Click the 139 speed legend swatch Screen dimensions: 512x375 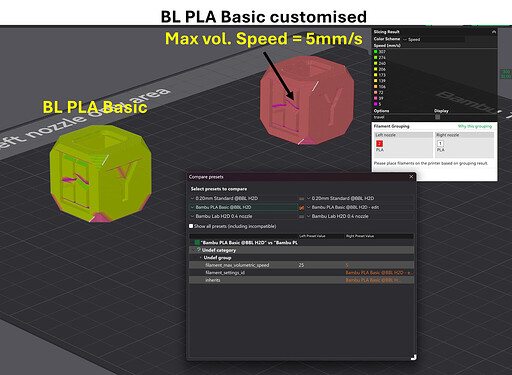(x=376, y=81)
